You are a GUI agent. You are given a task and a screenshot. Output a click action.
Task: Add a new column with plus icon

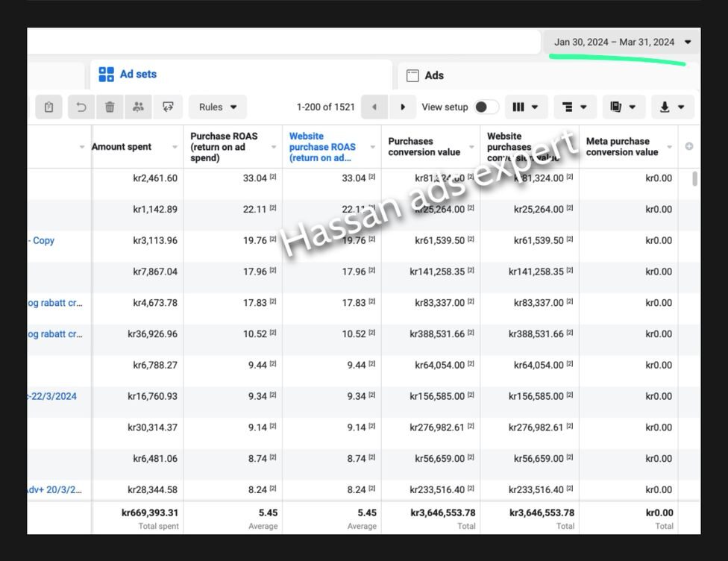point(688,146)
